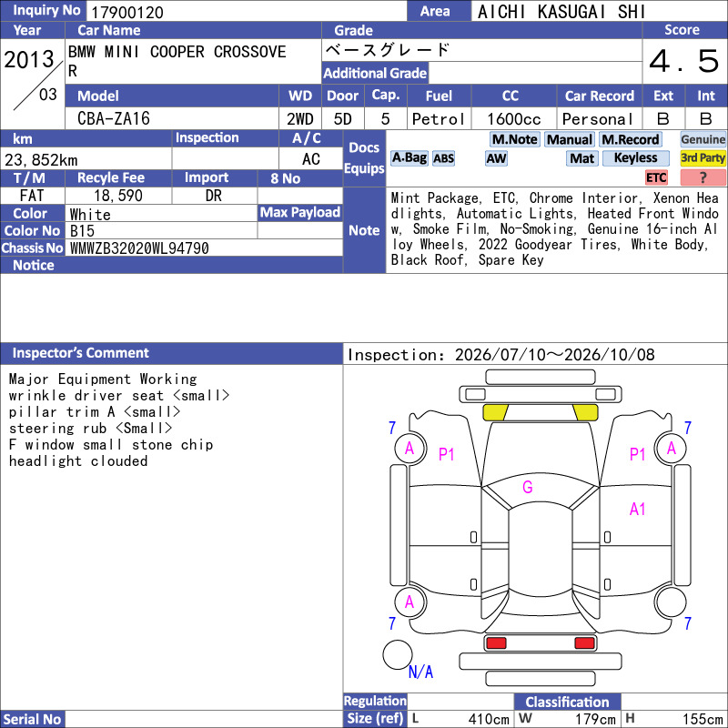Click the mileage 23,852km

pyautogui.click(x=41, y=160)
